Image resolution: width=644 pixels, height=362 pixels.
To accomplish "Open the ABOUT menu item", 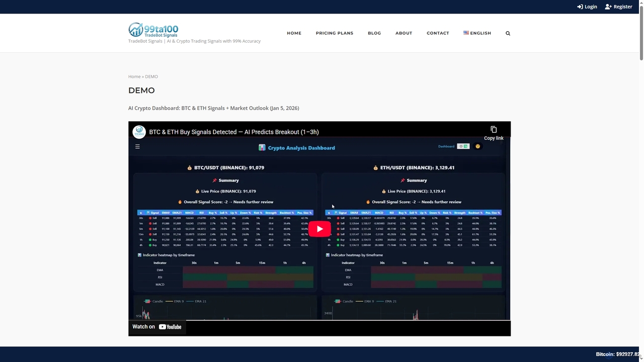I will 404,33.
